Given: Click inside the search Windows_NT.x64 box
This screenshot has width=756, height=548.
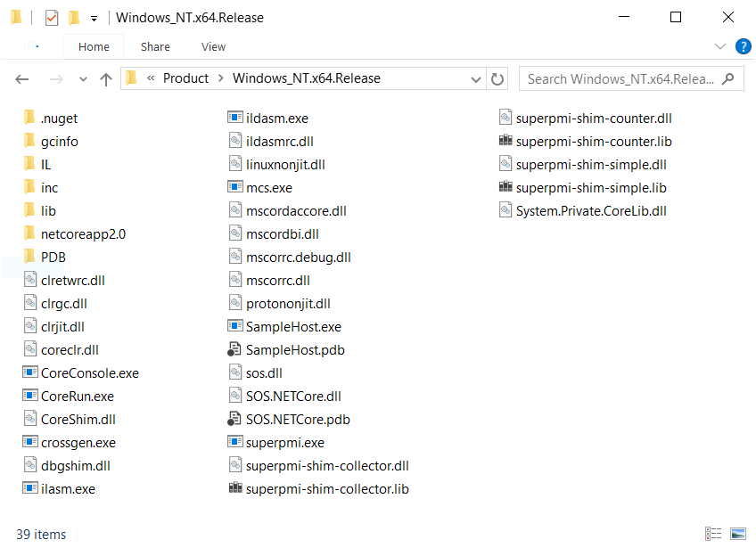Looking at the screenshot, I should pos(624,78).
